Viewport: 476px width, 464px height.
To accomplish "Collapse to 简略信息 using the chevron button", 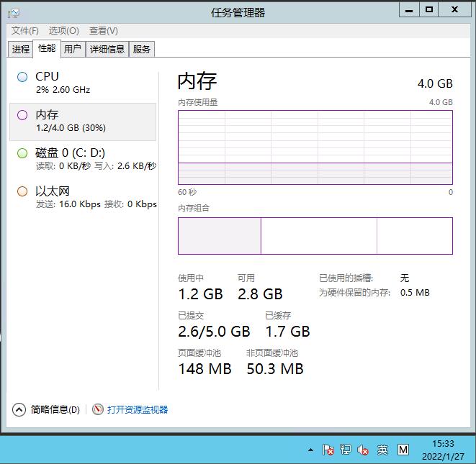I will click(19, 409).
